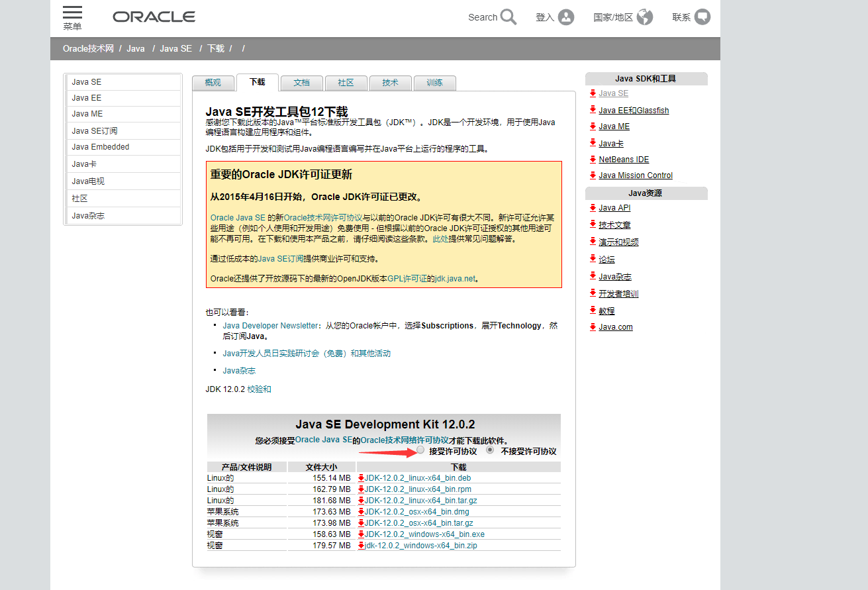The height and width of the screenshot is (590, 868).
Task: Open Java Embedded in left navigation
Action: coord(123,147)
